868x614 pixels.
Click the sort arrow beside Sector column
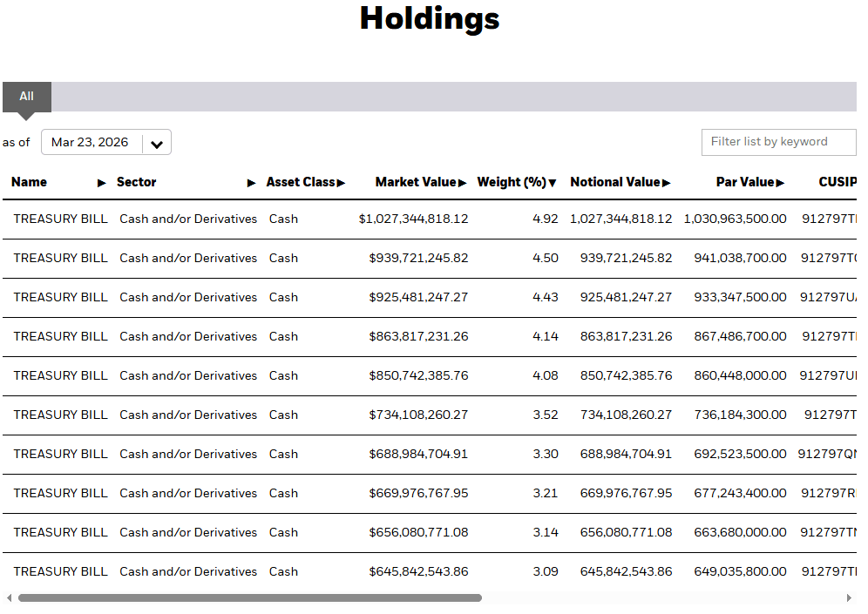click(252, 183)
